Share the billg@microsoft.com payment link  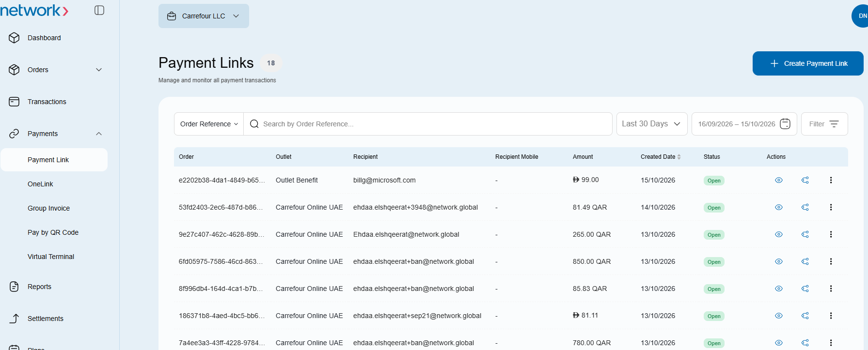[x=805, y=180]
